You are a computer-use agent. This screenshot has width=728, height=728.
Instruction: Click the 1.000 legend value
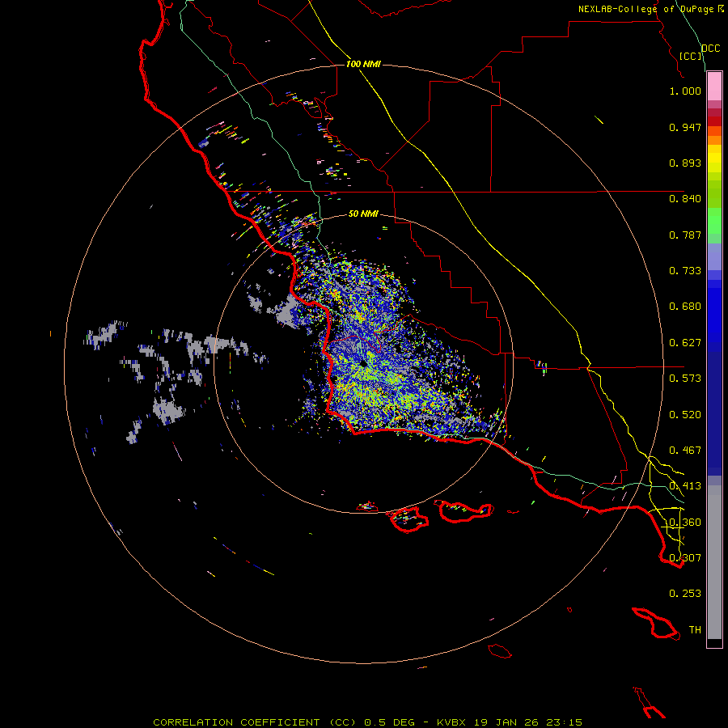685,91
